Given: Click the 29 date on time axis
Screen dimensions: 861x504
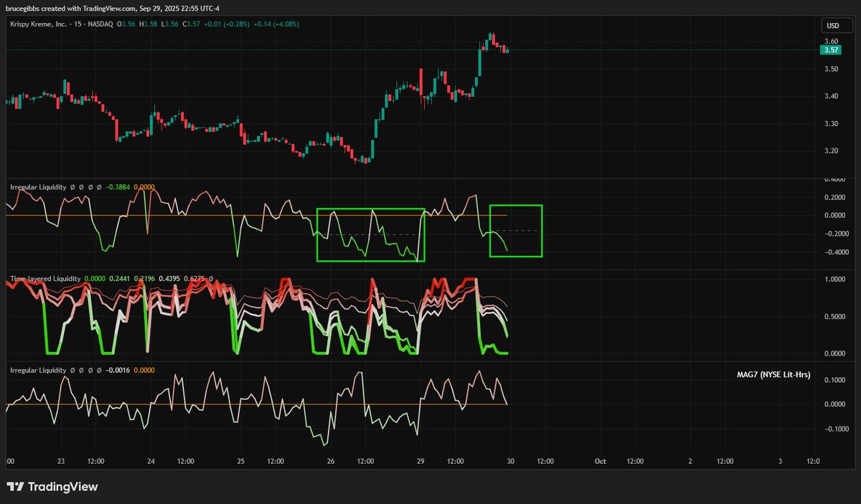Looking at the screenshot, I should pyautogui.click(x=420, y=462).
